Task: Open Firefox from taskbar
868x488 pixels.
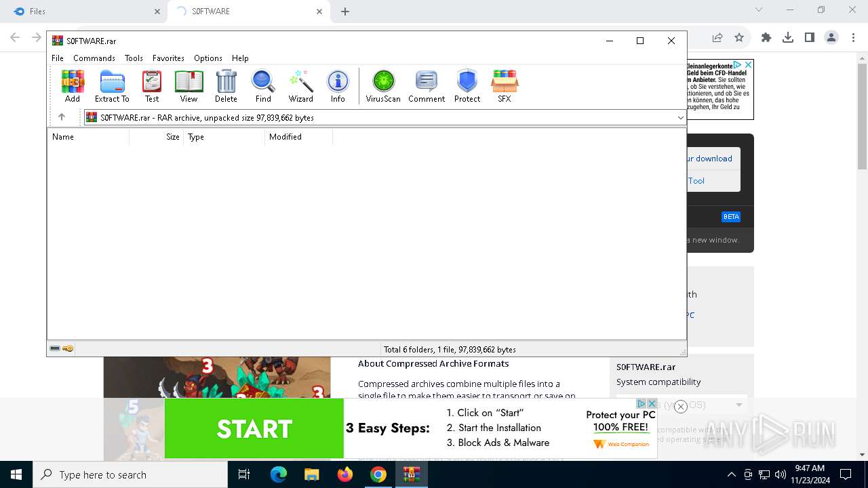Action: click(x=345, y=474)
